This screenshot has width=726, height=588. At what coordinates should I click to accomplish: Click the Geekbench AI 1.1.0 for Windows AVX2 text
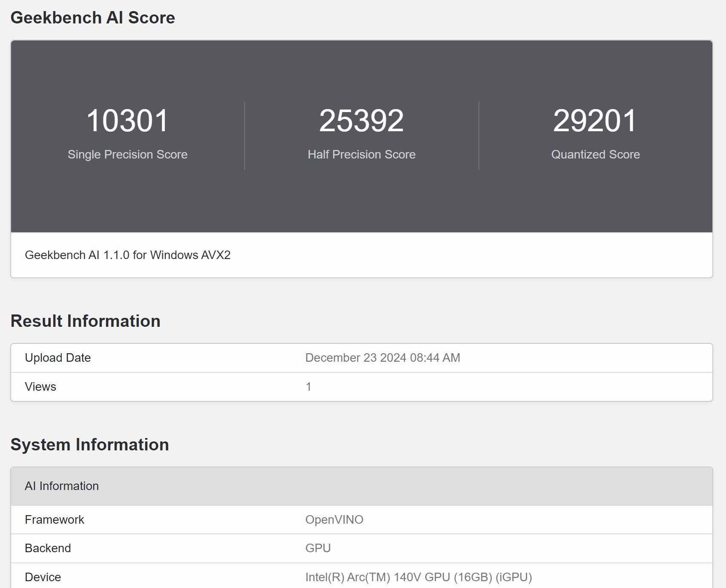128,255
